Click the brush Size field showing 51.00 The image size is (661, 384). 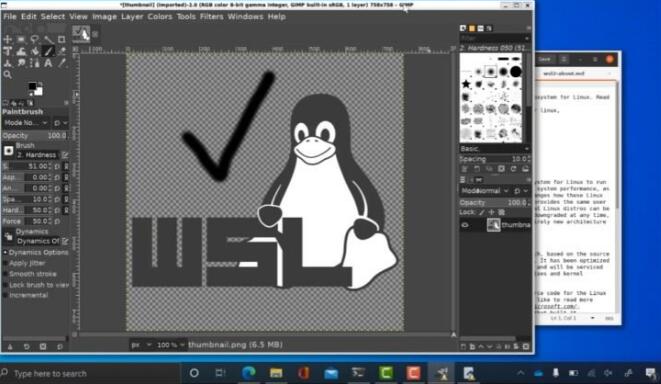pyautogui.click(x=26, y=166)
